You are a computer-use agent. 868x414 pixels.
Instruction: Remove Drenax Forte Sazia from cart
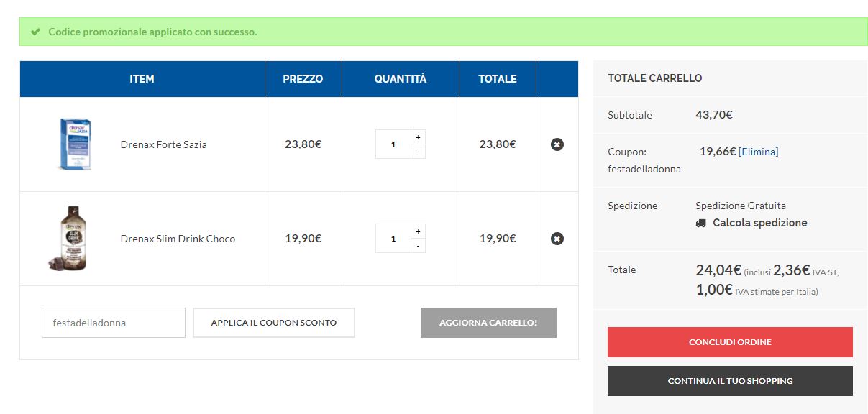click(557, 144)
